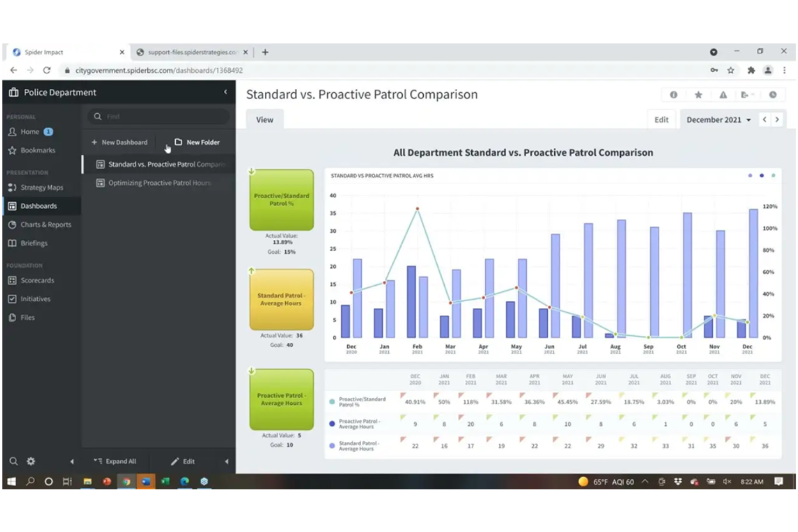
Task: Toggle the dark blue legend series
Action: point(761,175)
